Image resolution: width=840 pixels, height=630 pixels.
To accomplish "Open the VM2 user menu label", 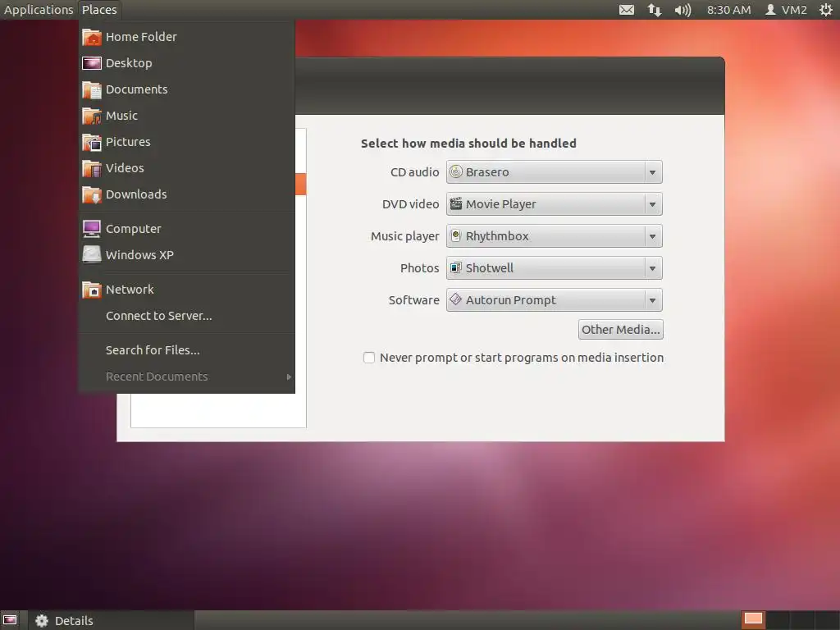I will (794, 10).
